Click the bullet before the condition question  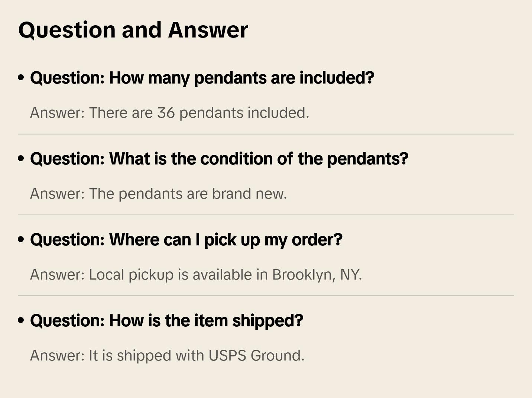click(21, 159)
